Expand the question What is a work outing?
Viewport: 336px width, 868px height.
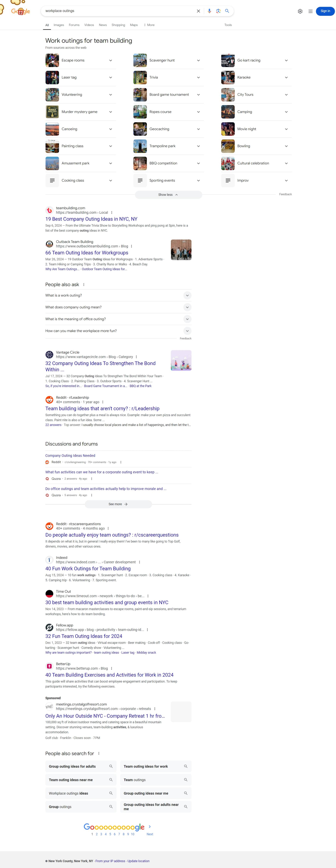click(x=118, y=295)
